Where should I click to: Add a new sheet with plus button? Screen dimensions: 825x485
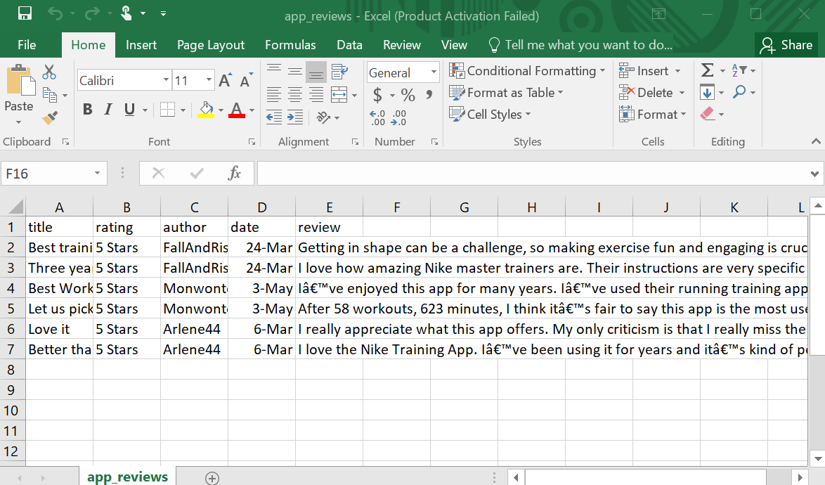pyautogui.click(x=212, y=478)
